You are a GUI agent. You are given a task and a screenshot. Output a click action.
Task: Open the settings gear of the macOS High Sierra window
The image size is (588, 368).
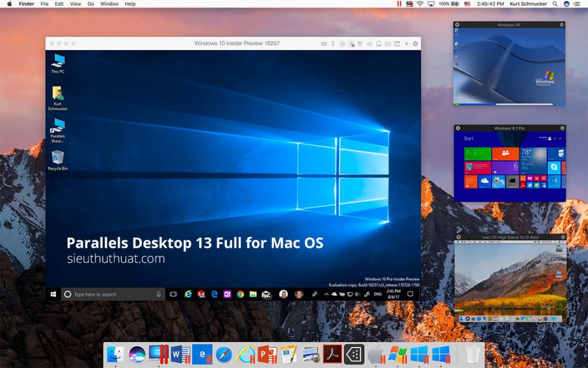563,237
